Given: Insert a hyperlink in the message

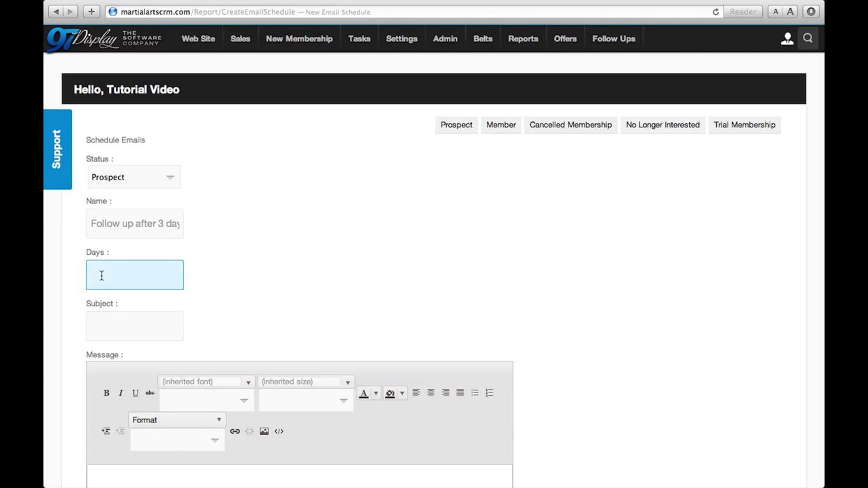Looking at the screenshot, I should (235, 431).
